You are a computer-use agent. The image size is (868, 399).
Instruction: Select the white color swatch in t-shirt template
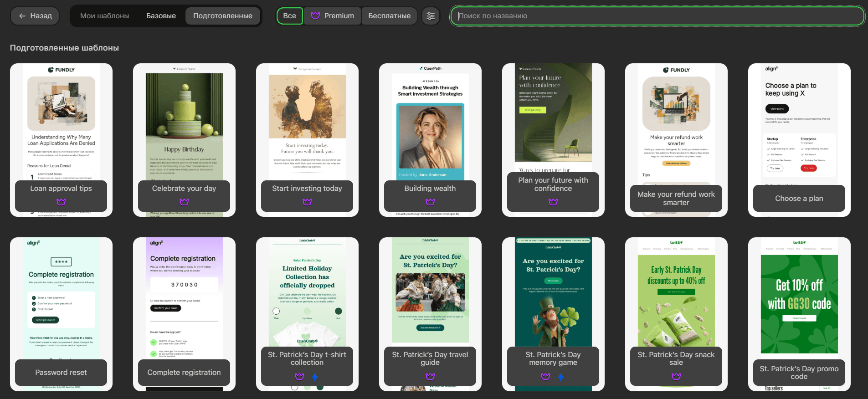click(276, 311)
